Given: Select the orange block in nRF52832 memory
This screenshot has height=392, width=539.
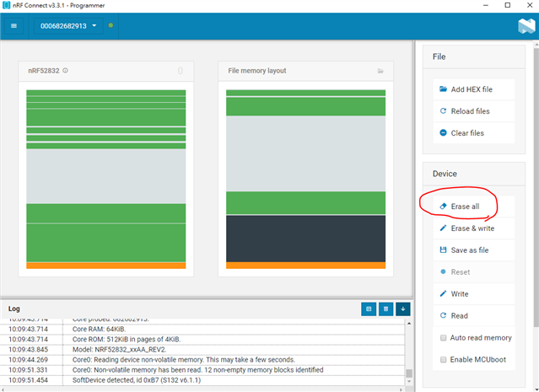Looking at the screenshot, I should coord(106,266).
